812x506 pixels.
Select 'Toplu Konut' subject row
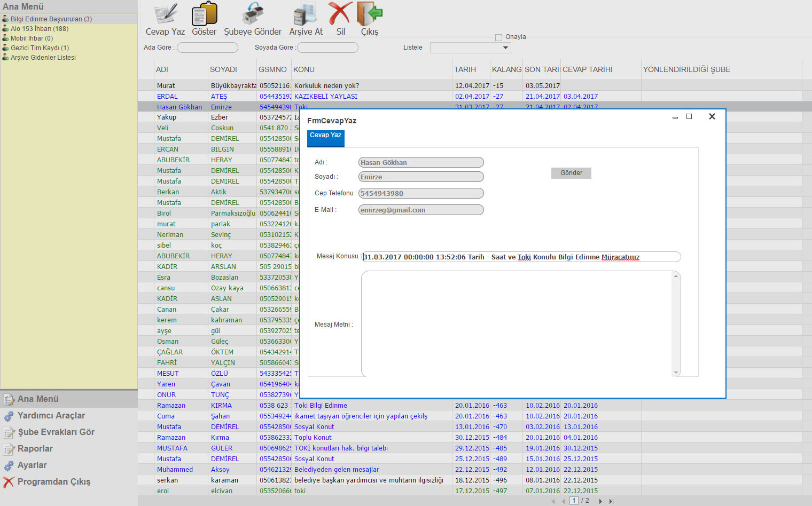[x=475, y=437]
